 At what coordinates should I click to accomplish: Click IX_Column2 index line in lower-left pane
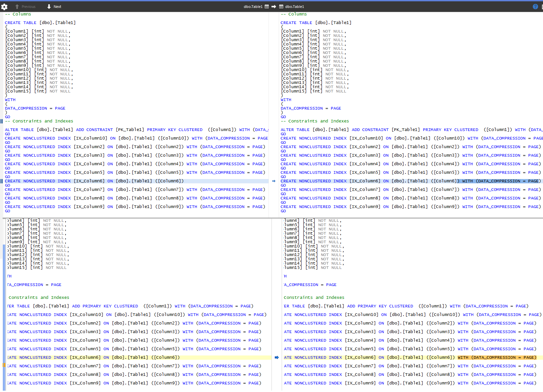coord(134,323)
